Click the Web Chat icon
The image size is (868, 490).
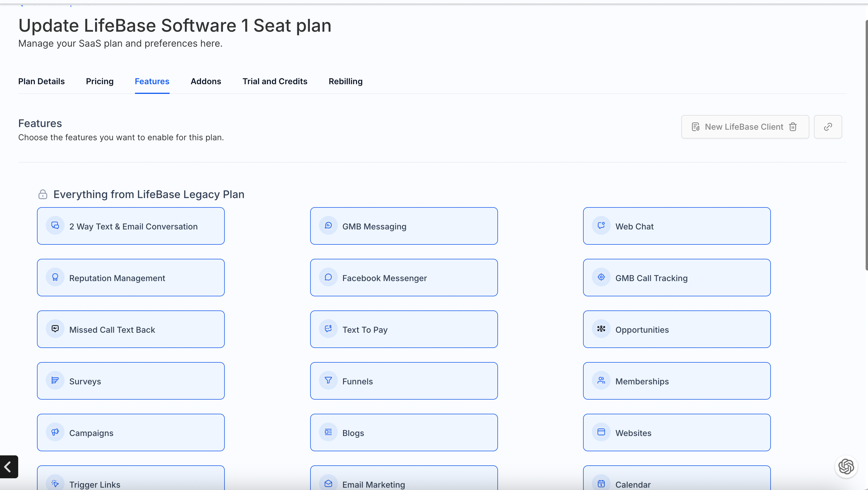(601, 225)
